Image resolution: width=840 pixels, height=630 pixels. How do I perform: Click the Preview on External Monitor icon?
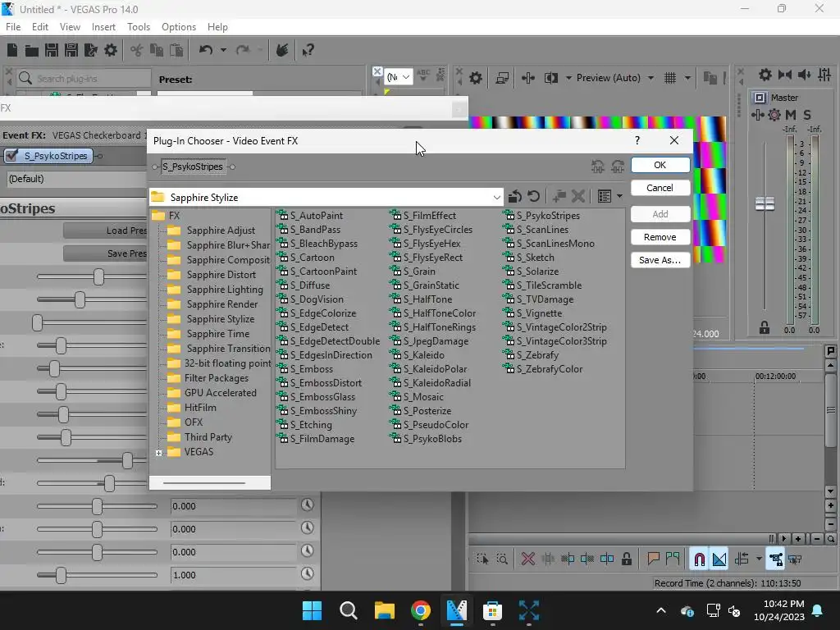coord(502,78)
